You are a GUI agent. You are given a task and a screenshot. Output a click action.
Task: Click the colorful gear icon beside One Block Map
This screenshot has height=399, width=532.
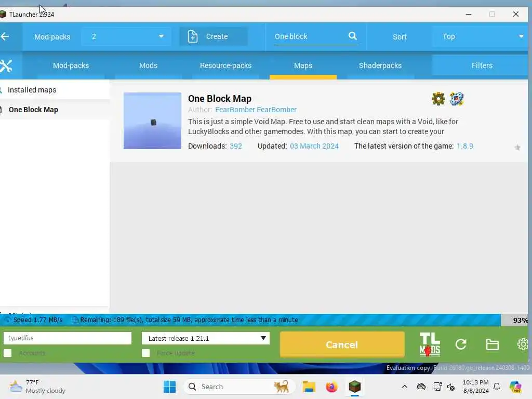click(x=456, y=99)
